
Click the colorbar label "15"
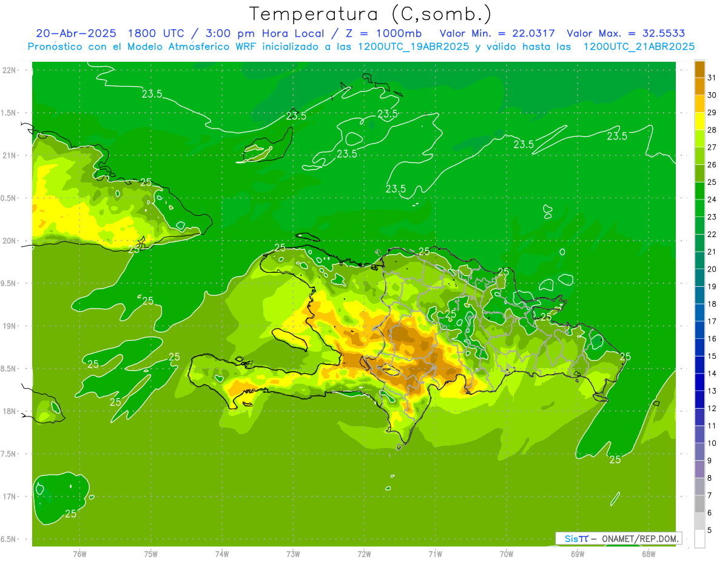pos(712,356)
